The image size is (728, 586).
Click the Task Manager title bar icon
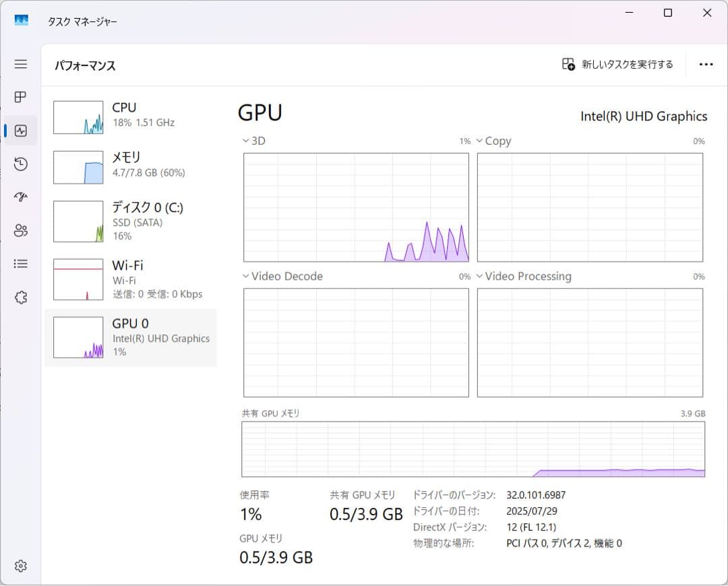point(21,21)
